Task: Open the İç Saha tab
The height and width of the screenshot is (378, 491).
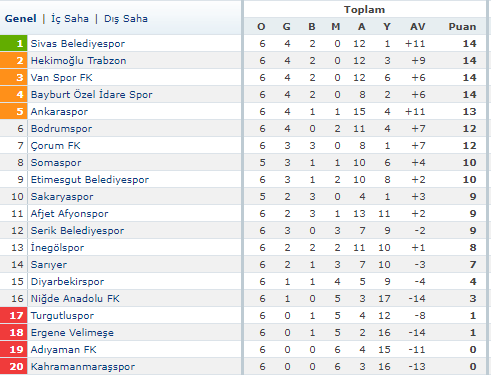Action: pyautogui.click(x=70, y=18)
